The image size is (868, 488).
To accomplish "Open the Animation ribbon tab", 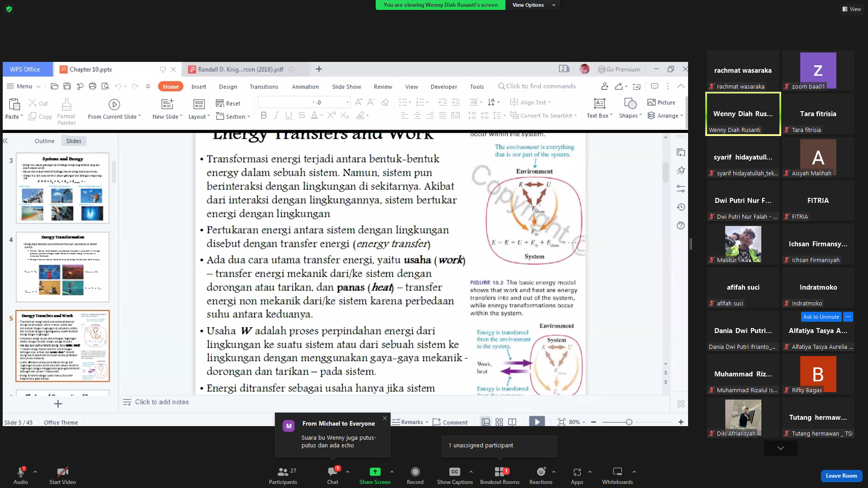I will coord(305,87).
